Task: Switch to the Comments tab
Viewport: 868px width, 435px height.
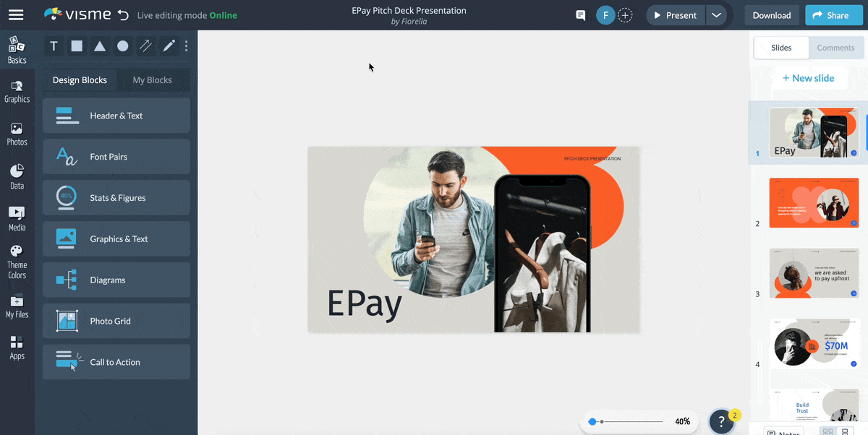Action: (835, 48)
